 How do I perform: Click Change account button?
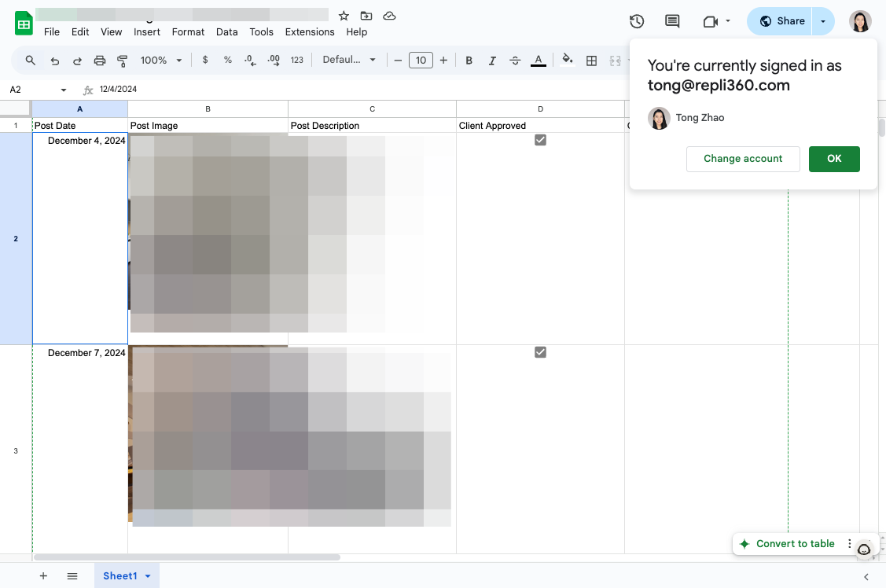(743, 159)
